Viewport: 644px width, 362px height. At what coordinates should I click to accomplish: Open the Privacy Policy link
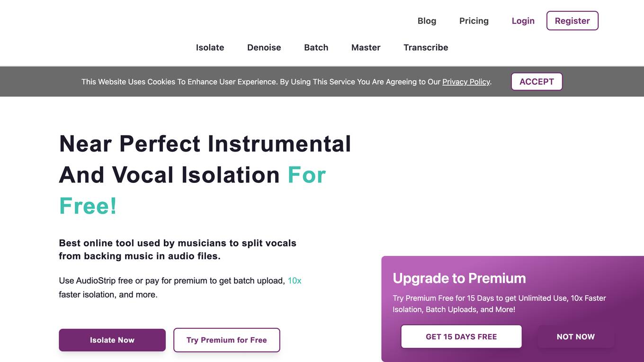coord(466,82)
